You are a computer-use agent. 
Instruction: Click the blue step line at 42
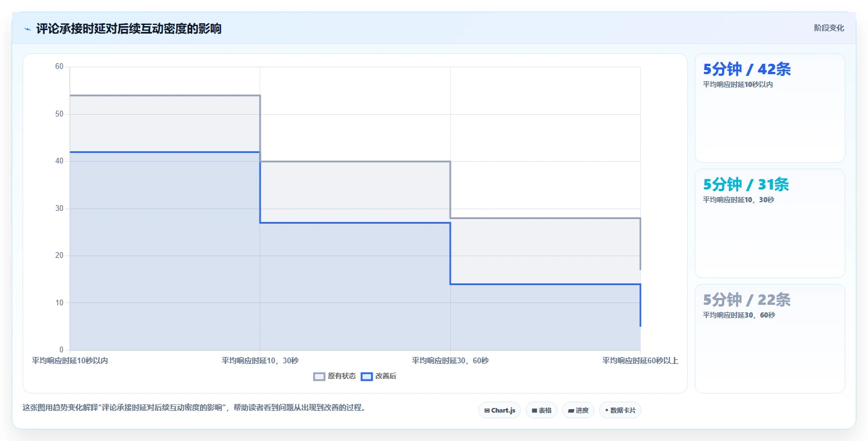coord(165,152)
